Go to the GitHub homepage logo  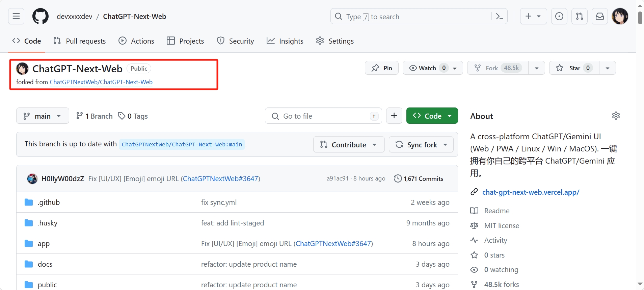tap(40, 16)
